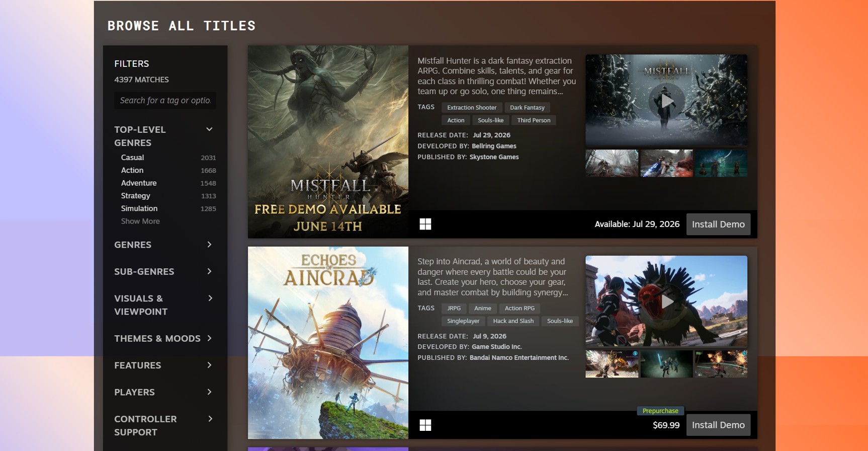Click the Echoes of Aincrad description text
868x451 pixels.
point(493,277)
